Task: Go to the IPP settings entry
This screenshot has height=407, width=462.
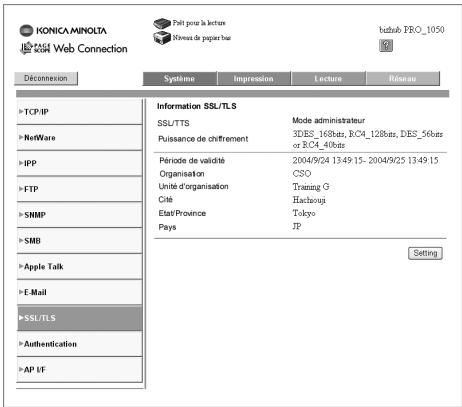Action: 79,163
